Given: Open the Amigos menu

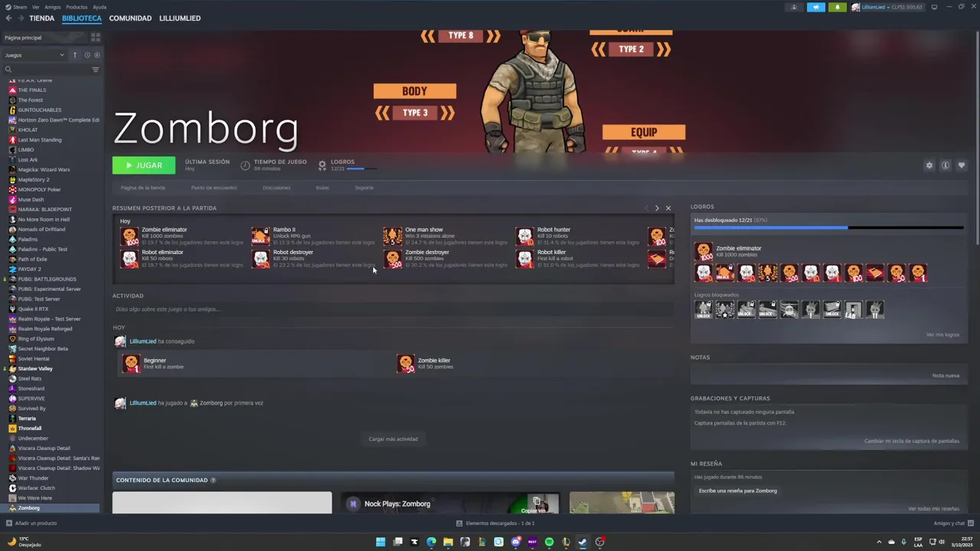Looking at the screenshot, I should click(x=52, y=7).
